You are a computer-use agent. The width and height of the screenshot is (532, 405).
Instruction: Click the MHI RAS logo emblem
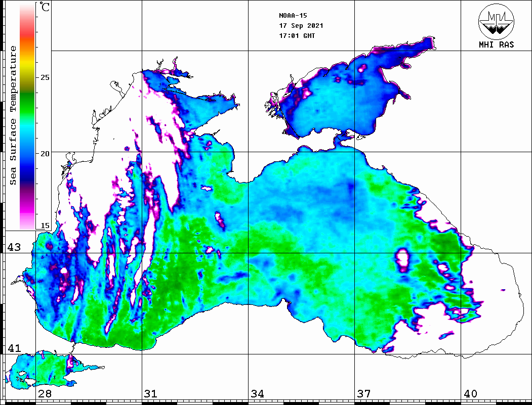(496, 21)
